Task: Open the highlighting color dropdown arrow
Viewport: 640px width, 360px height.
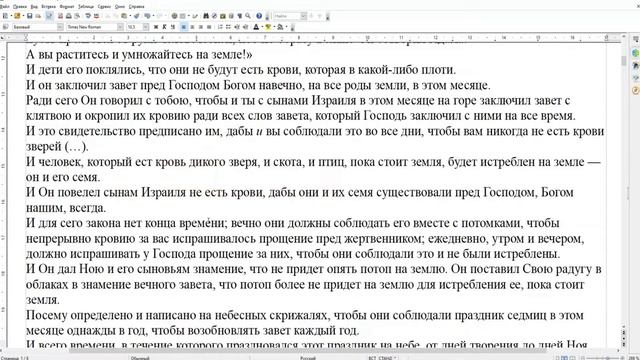Action: pyautogui.click(x=273, y=27)
